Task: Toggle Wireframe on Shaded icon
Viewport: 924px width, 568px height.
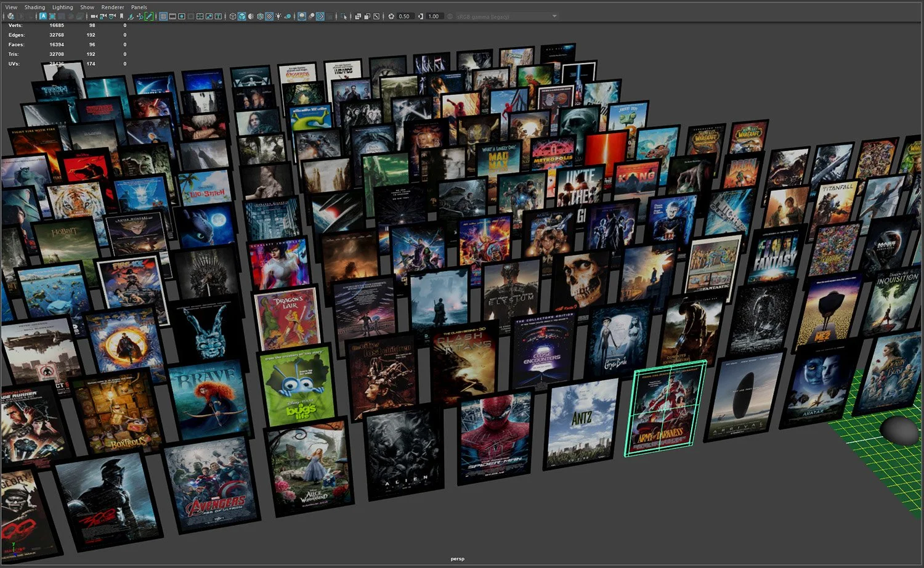Action: [x=260, y=16]
